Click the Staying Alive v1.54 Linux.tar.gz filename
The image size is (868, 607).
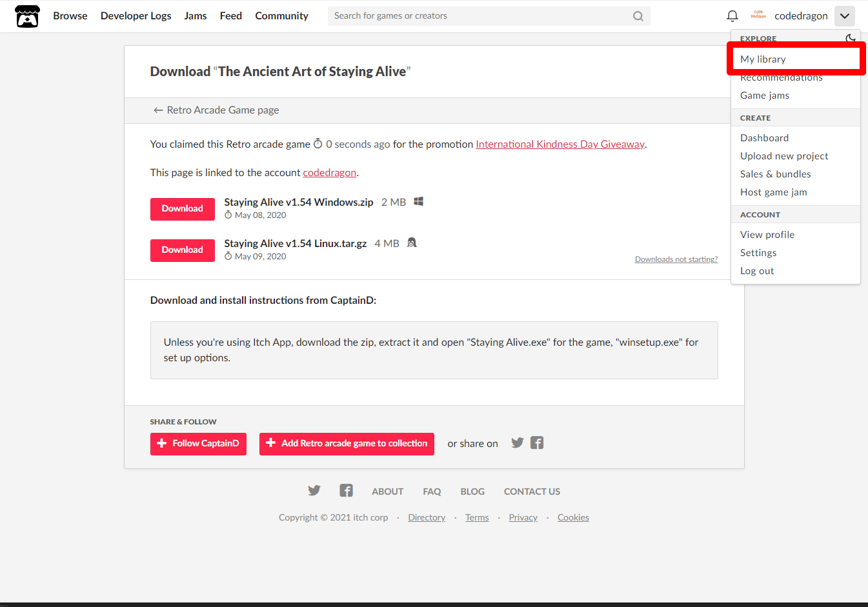click(296, 243)
